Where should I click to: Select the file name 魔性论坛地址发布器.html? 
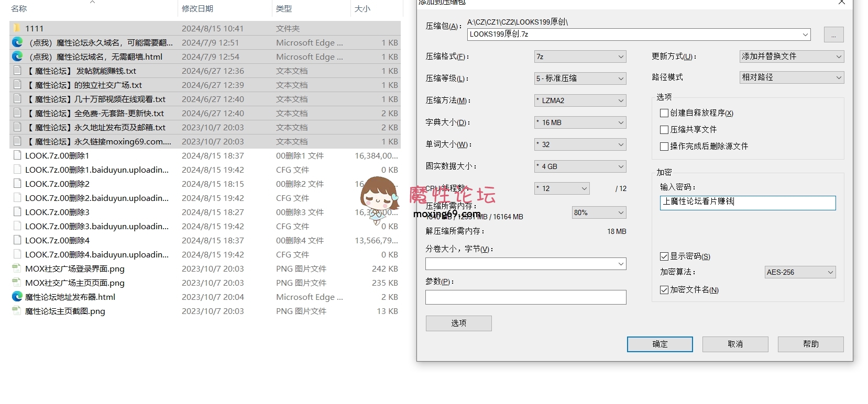point(70,297)
